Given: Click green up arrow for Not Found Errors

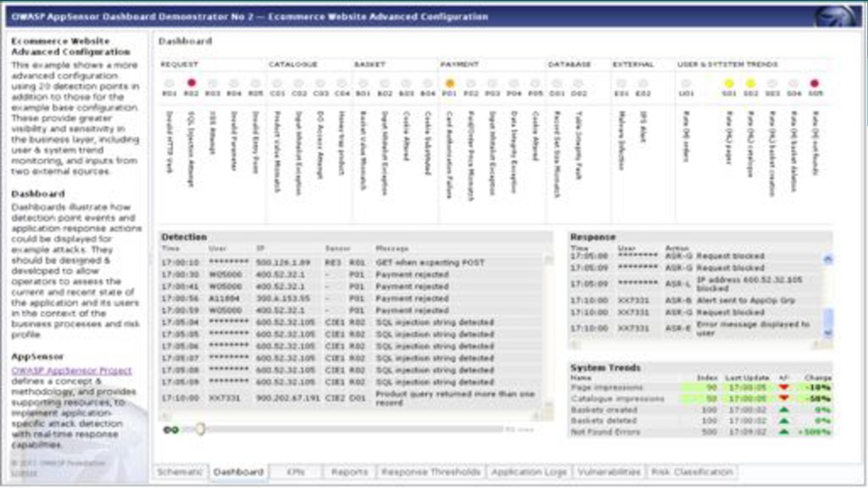Looking at the screenshot, I should (x=784, y=431).
